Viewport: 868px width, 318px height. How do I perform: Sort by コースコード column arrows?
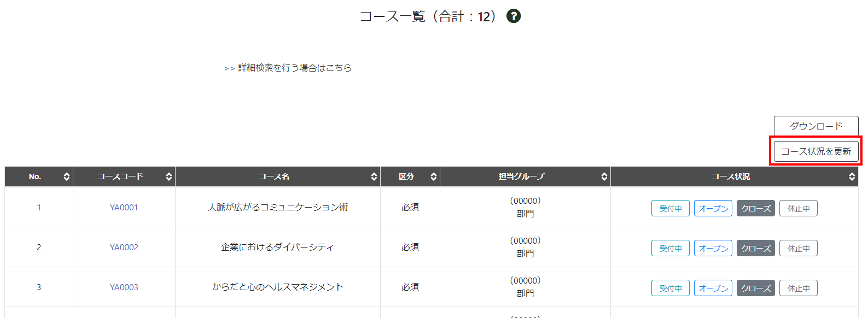(x=168, y=176)
